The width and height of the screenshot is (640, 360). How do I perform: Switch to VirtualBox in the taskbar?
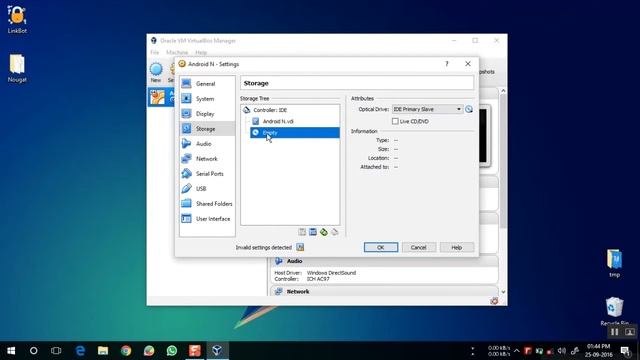point(217,351)
